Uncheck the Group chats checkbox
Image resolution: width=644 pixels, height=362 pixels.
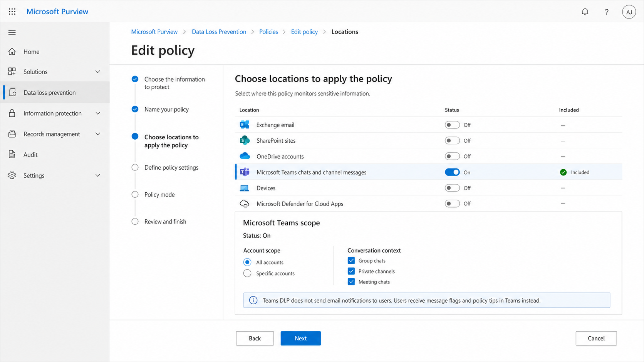pyautogui.click(x=351, y=260)
